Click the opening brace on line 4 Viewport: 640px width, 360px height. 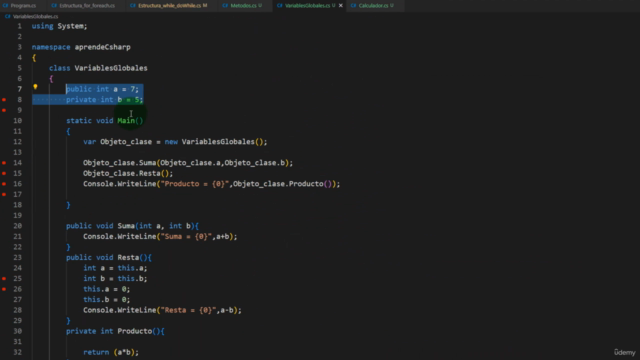coord(34,58)
